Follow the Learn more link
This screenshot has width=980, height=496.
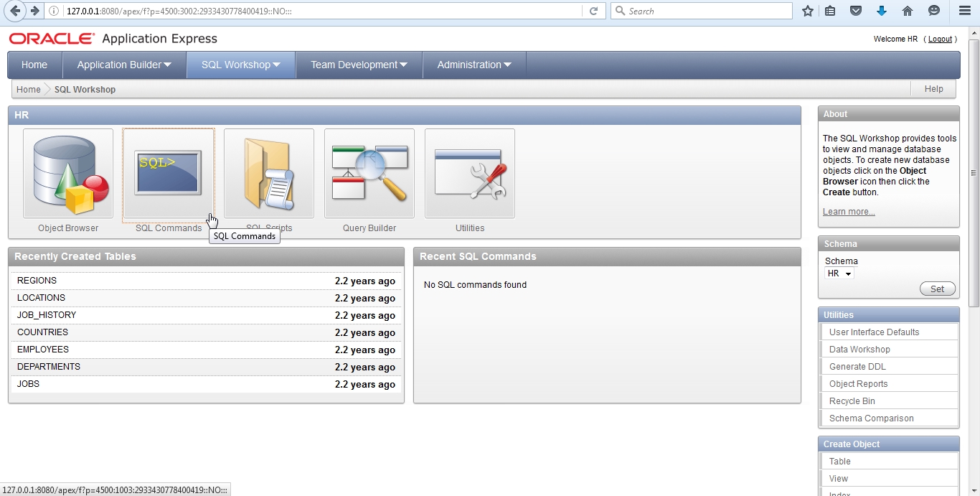point(849,212)
